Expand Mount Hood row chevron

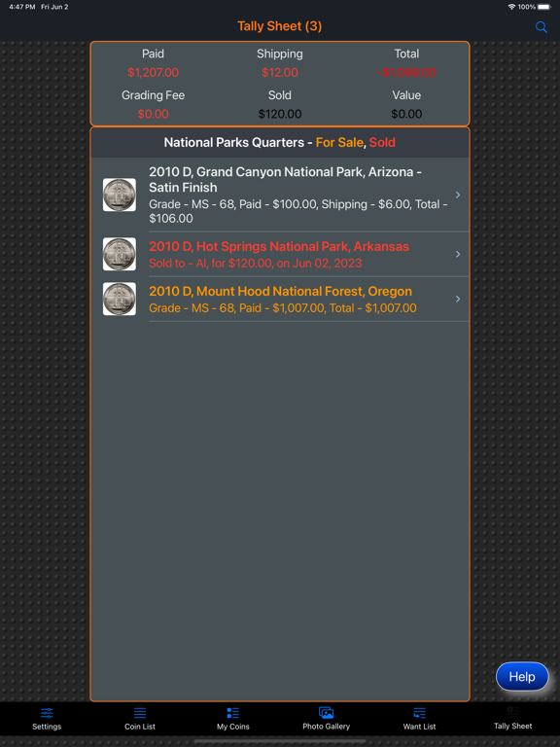point(458,299)
